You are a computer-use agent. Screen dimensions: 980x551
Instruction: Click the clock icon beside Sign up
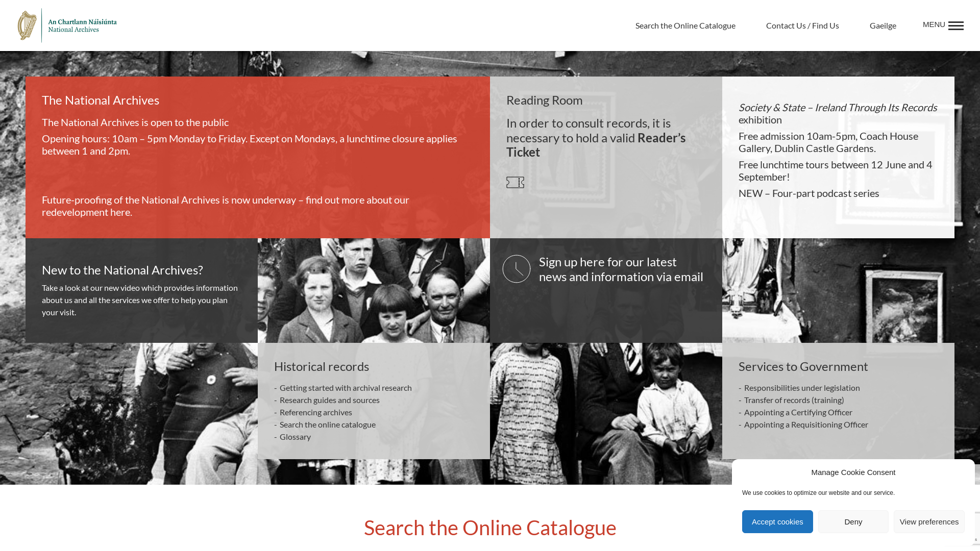tap(517, 269)
